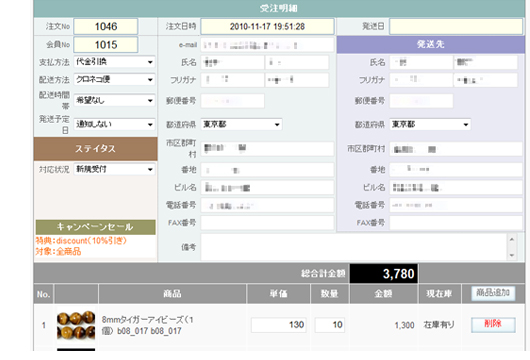Click the 商品追加 add product button
The height and width of the screenshot is (360, 530).
(x=493, y=293)
